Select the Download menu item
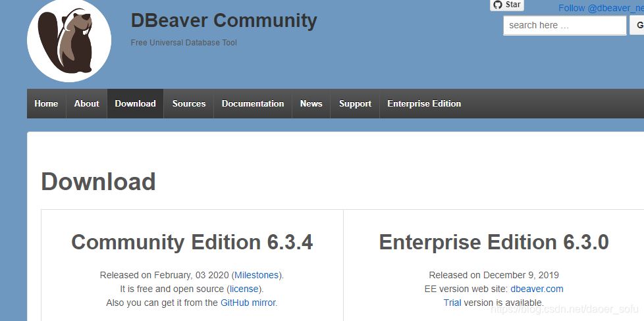Screen dimensions: 644x321 135,103
